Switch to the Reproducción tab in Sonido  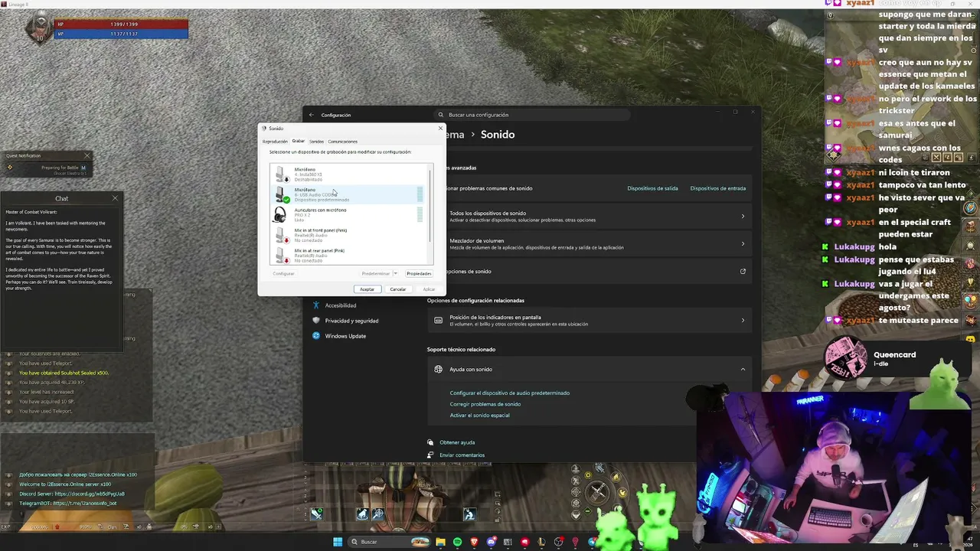(x=275, y=142)
